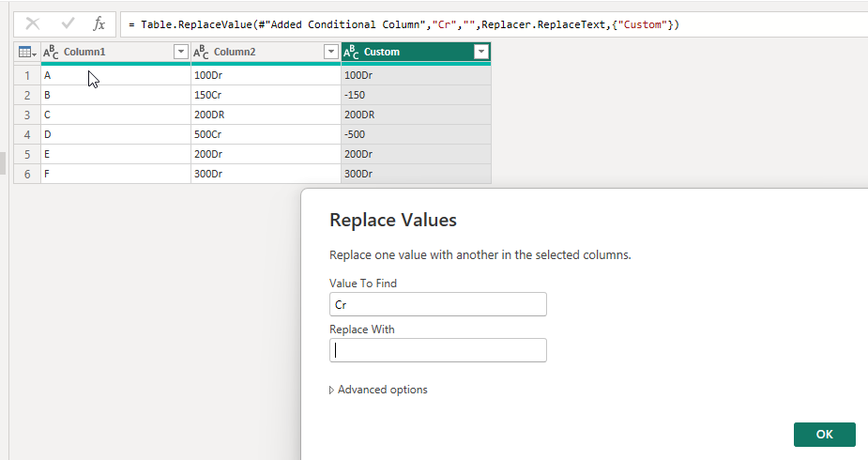Select row number 5
The image size is (868, 460).
click(x=27, y=154)
